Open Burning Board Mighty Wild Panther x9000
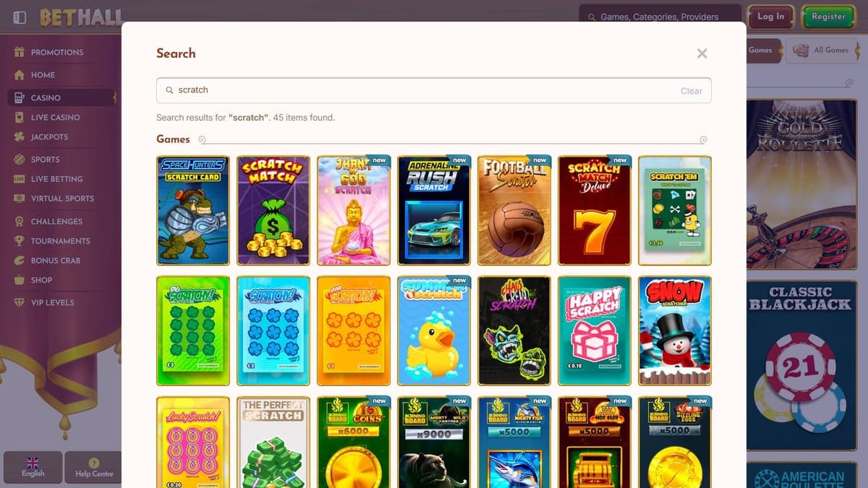Viewport: 868px width, 488px height. click(434, 442)
